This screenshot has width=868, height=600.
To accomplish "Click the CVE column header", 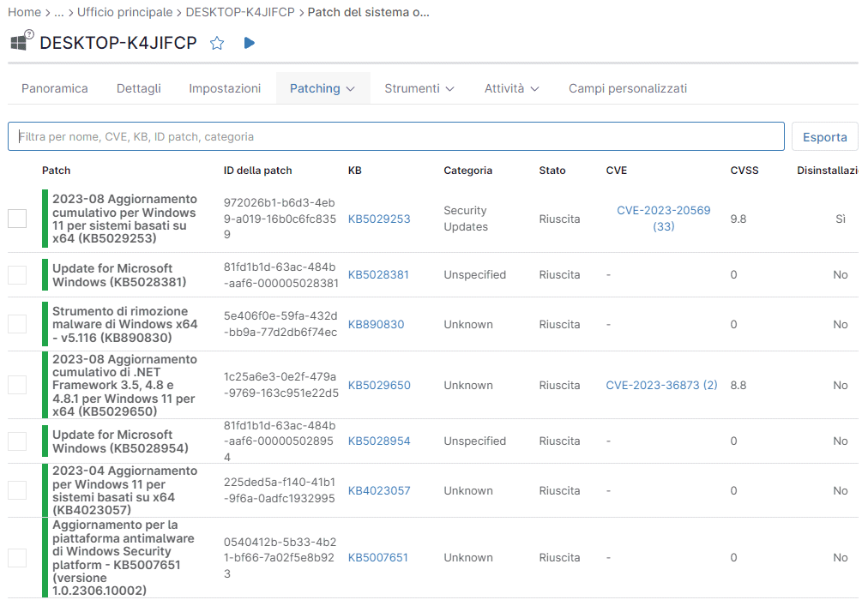I will pyautogui.click(x=617, y=171).
